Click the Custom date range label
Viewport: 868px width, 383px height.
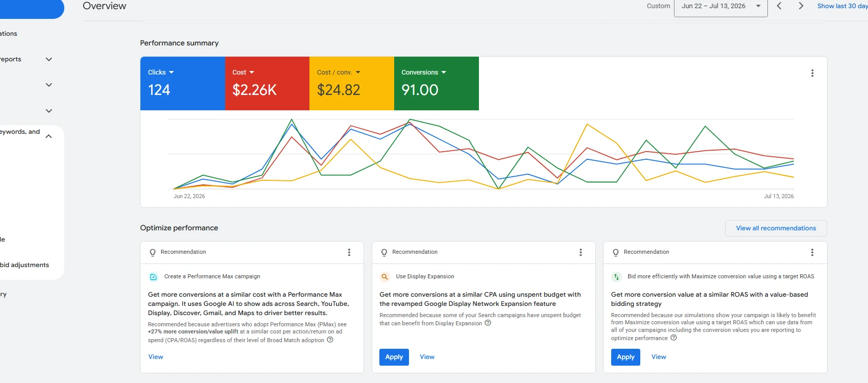click(x=658, y=6)
